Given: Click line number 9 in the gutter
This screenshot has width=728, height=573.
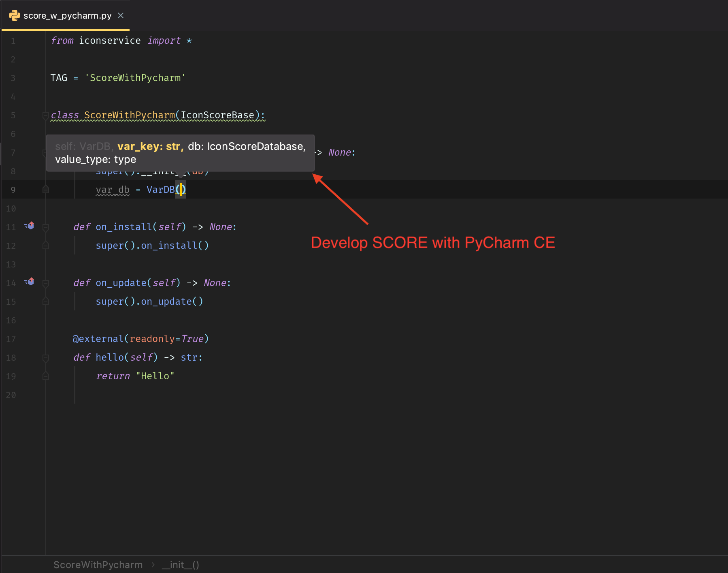Looking at the screenshot, I should click(x=13, y=190).
